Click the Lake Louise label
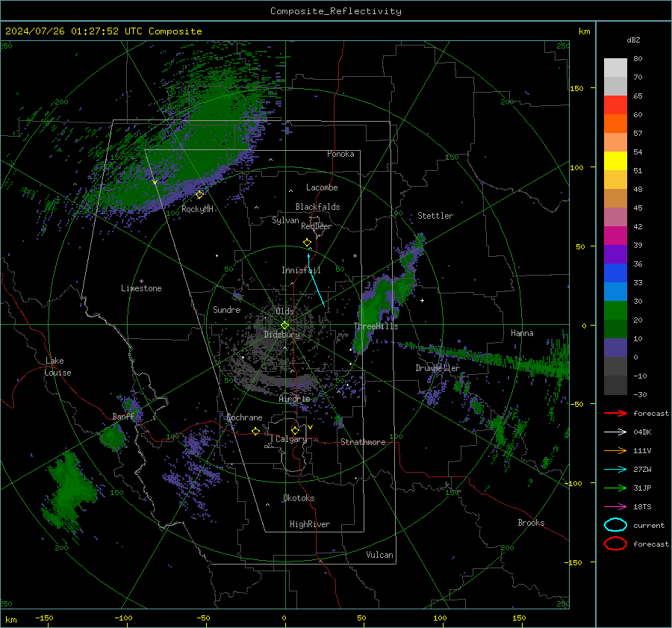The height and width of the screenshot is (628, 672). [57, 367]
